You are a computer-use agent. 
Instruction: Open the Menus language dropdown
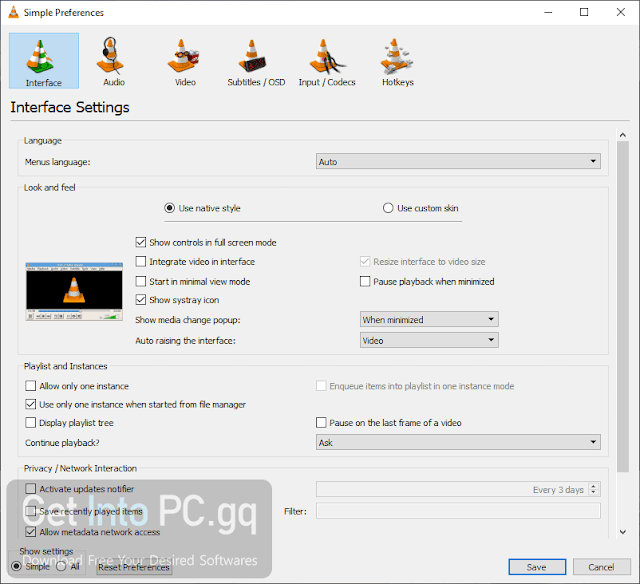(x=458, y=162)
